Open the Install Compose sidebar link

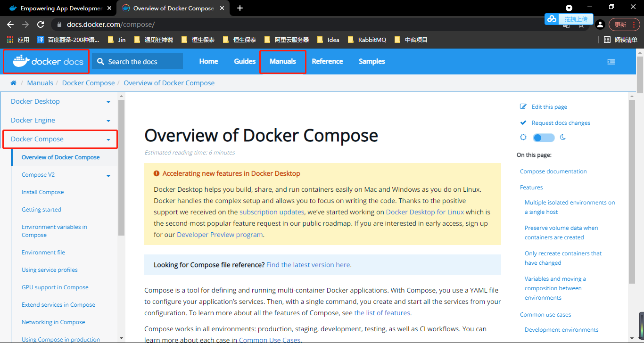pos(42,192)
